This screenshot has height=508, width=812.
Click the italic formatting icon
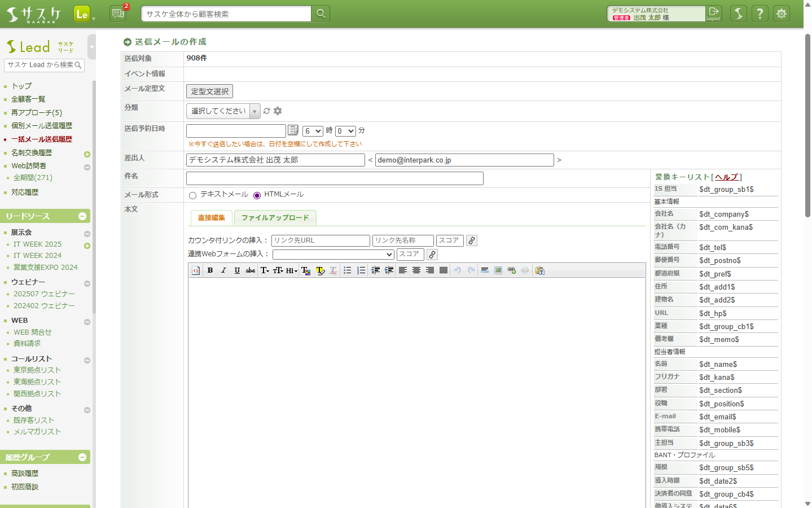click(223, 270)
